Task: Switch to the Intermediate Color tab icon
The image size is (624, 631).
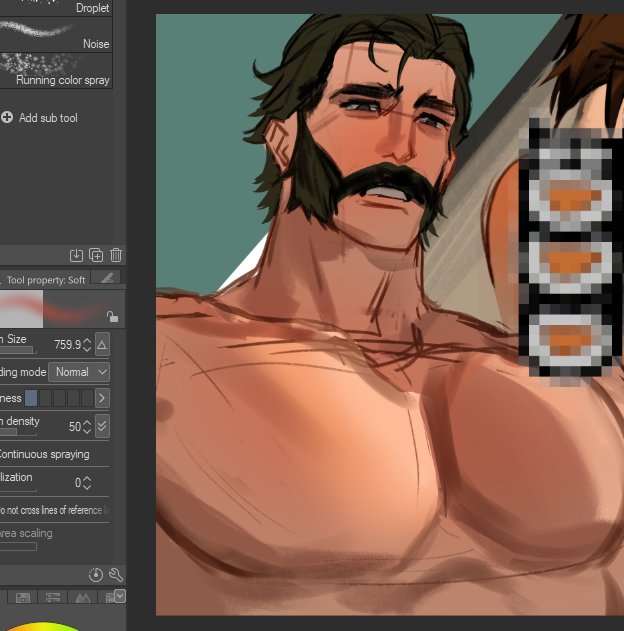Action: click(83, 597)
